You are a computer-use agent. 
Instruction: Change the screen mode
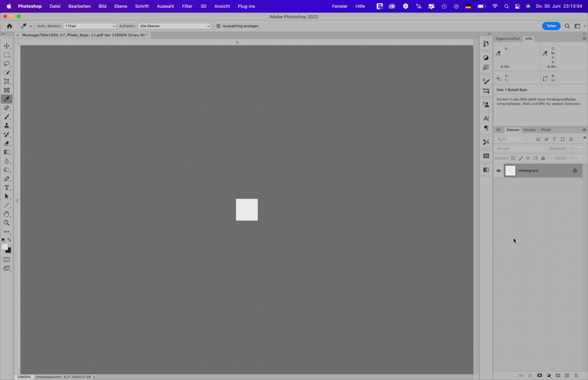tap(6, 269)
